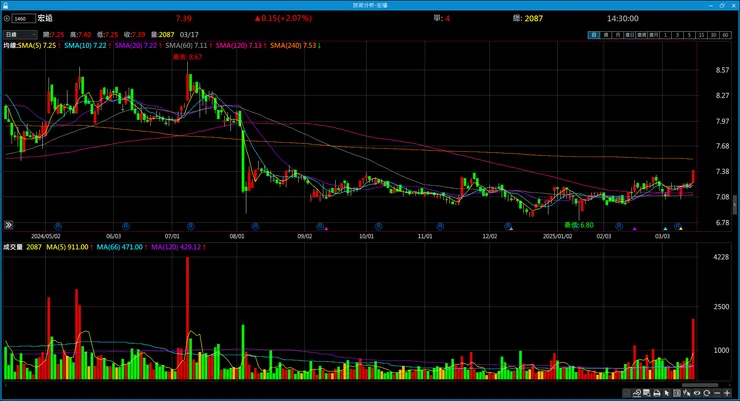Image resolution: width=740 pixels, height=401 pixels.
Task: Edit the stock code 1460 input field
Action: click(x=24, y=18)
